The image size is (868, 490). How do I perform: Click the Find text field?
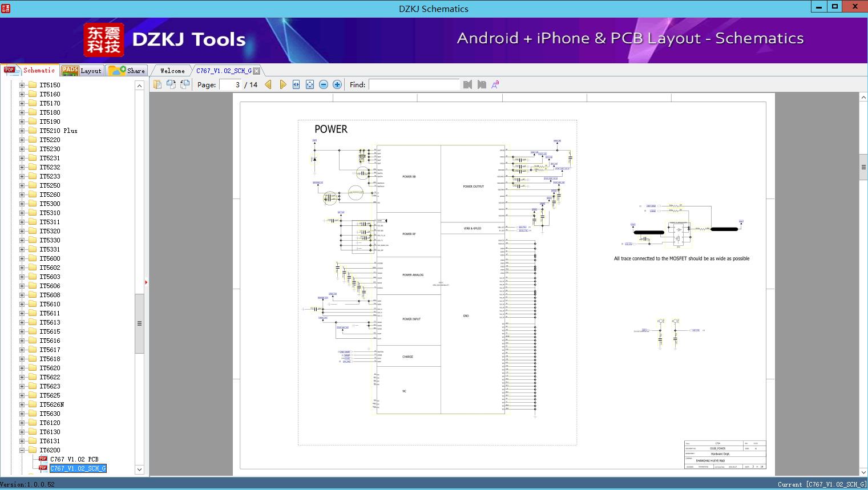(x=414, y=84)
